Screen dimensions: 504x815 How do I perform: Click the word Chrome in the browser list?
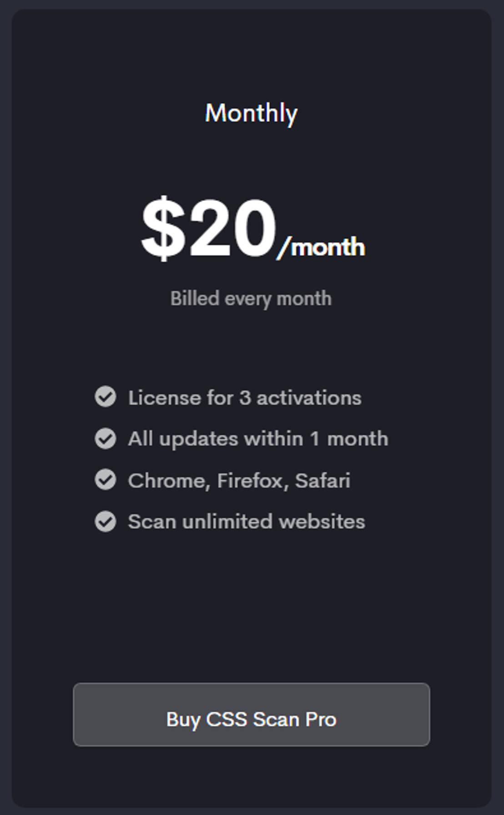167,481
